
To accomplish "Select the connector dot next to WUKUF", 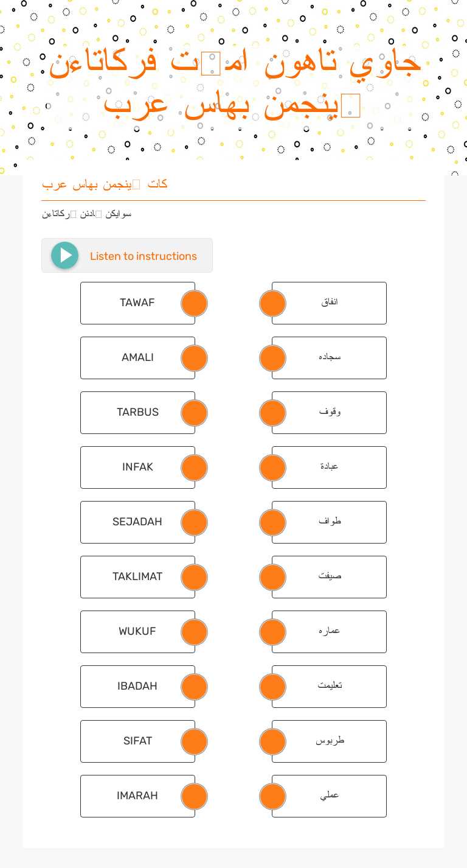I will [194, 632].
